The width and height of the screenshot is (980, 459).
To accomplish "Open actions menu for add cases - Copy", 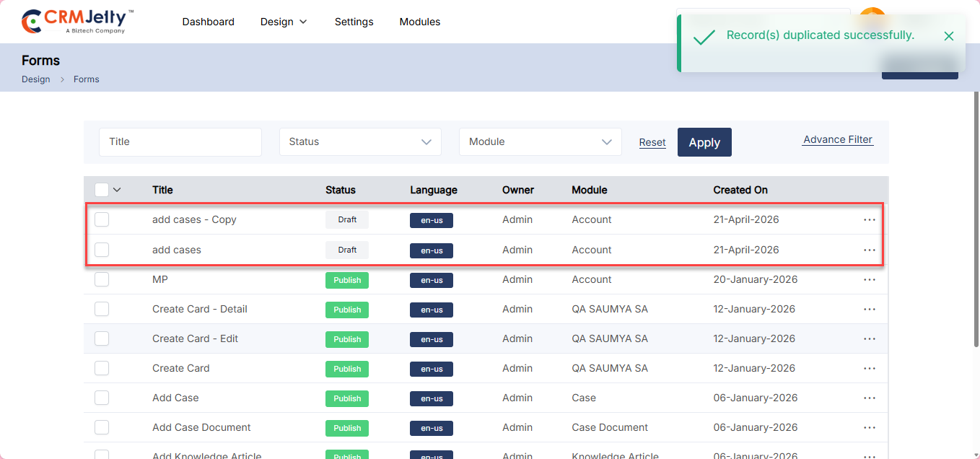I will coord(869,219).
